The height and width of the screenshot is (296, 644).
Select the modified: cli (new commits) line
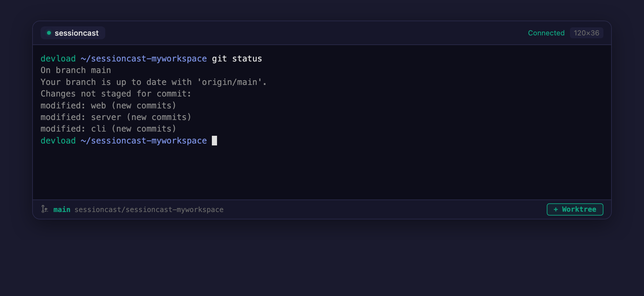point(108,129)
